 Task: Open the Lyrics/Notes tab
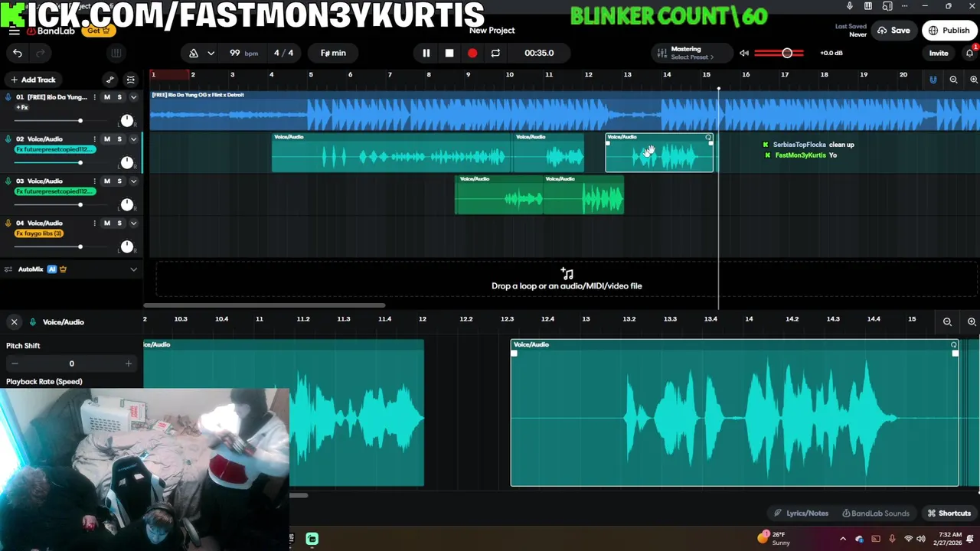(x=801, y=514)
